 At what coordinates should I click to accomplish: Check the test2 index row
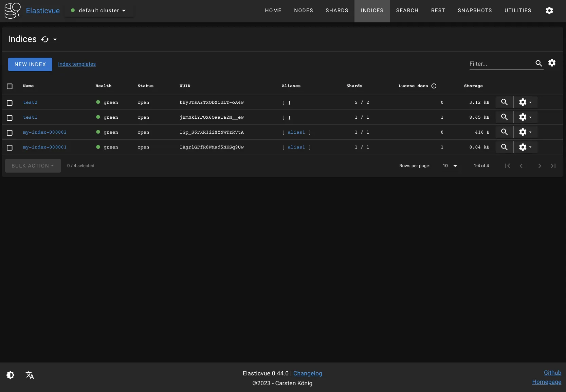(x=10, y=103)
